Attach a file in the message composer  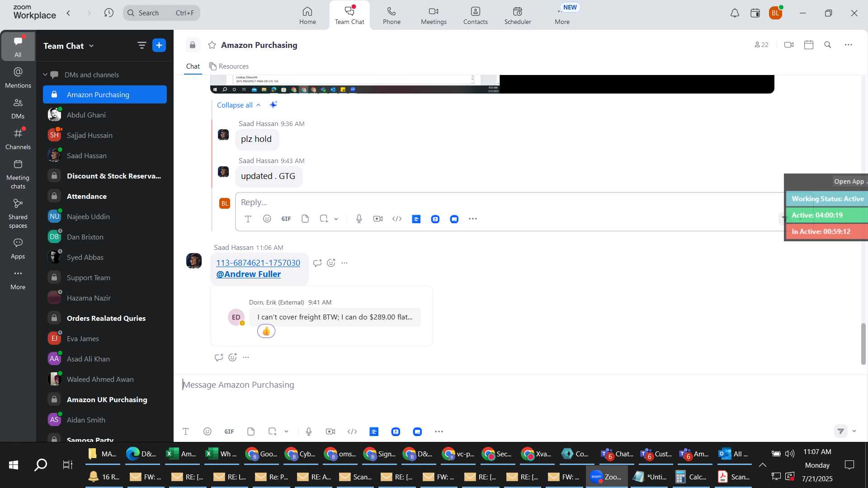(x=251, y=432)
